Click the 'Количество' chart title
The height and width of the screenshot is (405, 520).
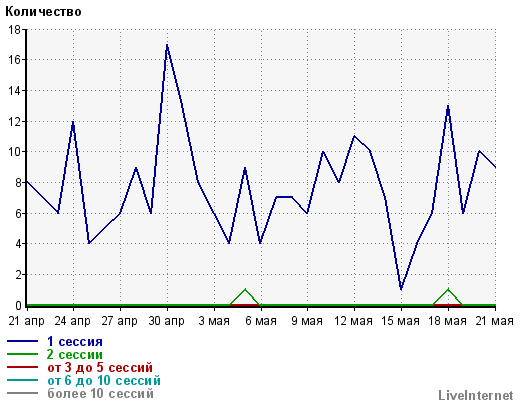coord(43,12)
